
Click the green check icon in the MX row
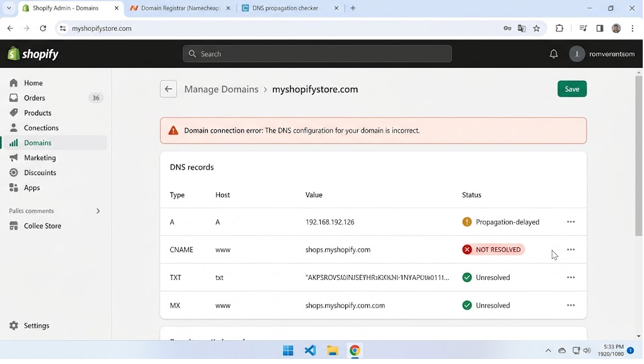467,305
